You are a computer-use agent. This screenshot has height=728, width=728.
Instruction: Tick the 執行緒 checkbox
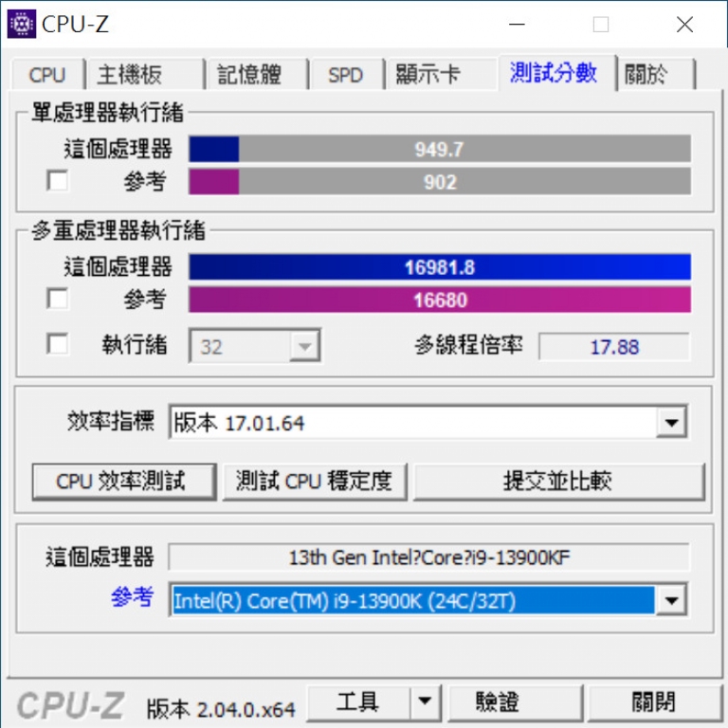(58, 343)
